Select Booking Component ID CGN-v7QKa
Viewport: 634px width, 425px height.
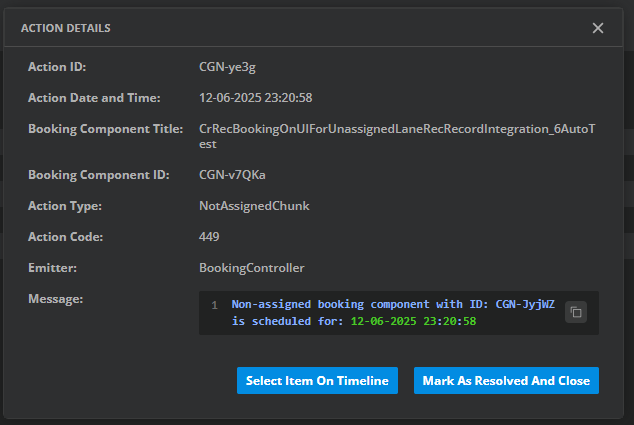(232, 175)
